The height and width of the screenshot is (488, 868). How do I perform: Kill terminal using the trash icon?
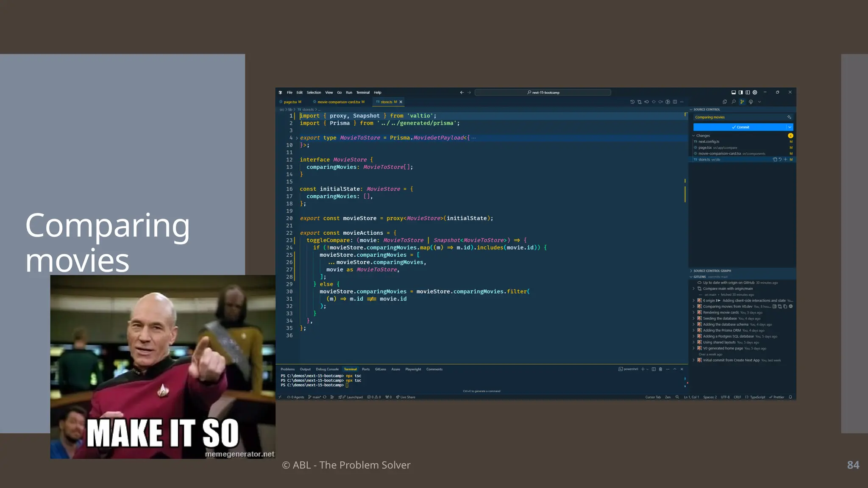pos(660,369)
